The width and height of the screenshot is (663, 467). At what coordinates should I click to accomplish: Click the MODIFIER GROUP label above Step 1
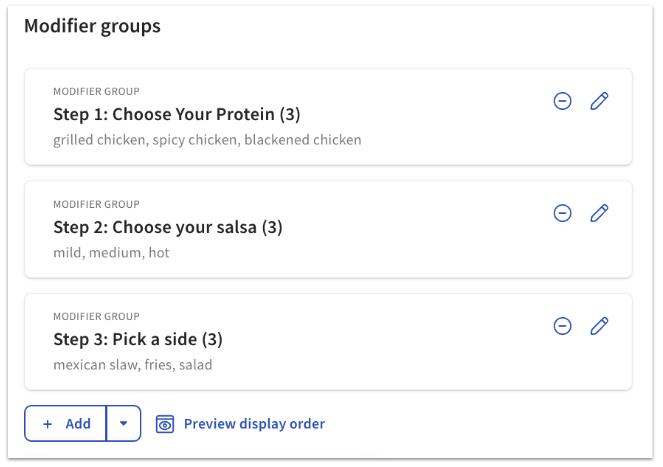click(96, 92)
